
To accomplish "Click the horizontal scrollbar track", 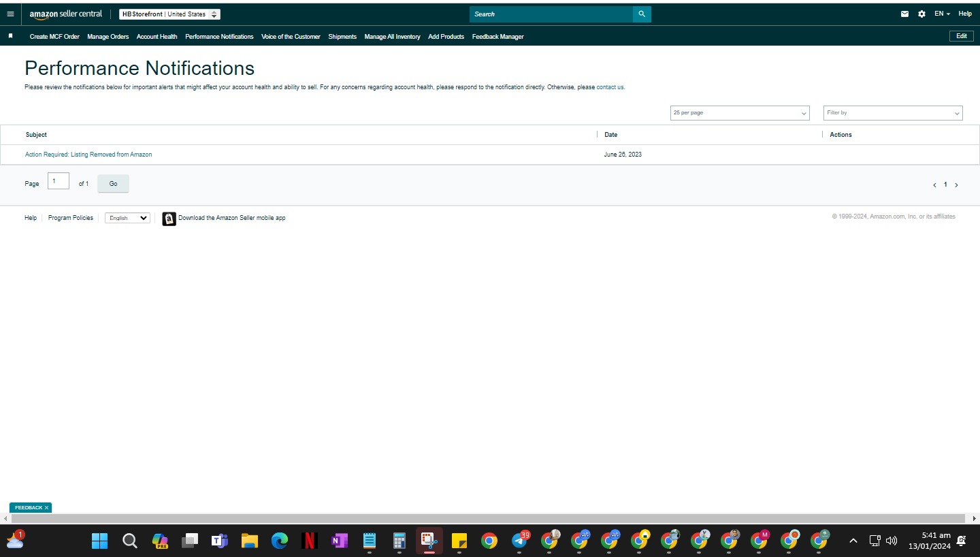I will [x=488, y=518].
